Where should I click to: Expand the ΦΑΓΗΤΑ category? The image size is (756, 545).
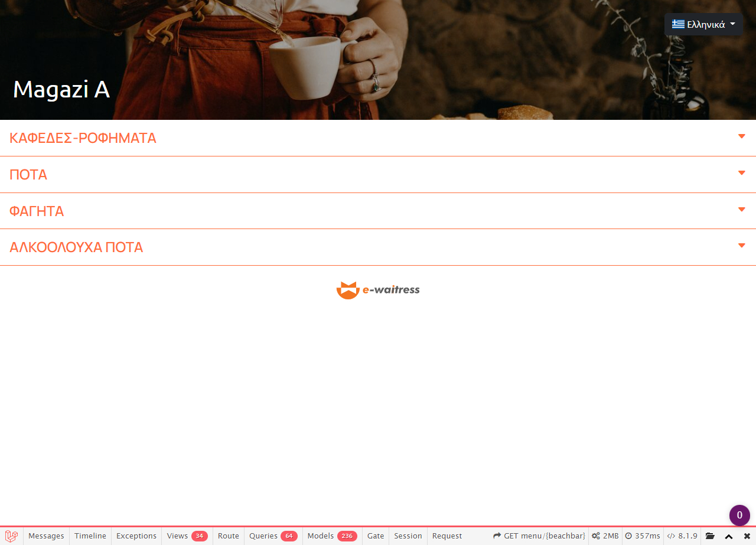378,211
